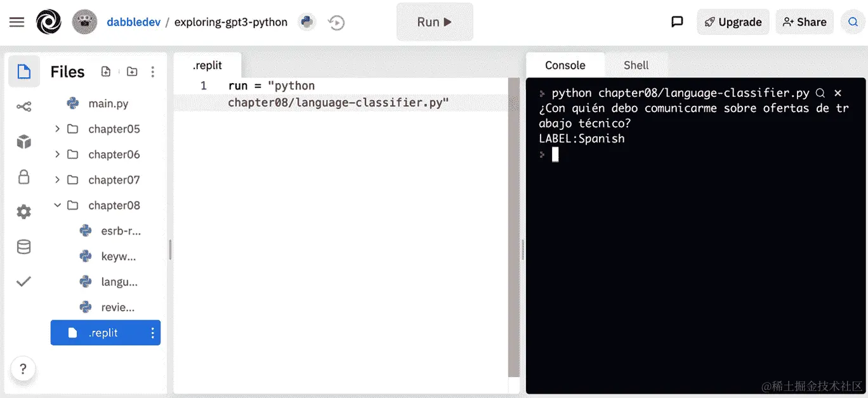Open the Share dialog
This screenshot has width=868, height=398.
[x=805, y=22]
